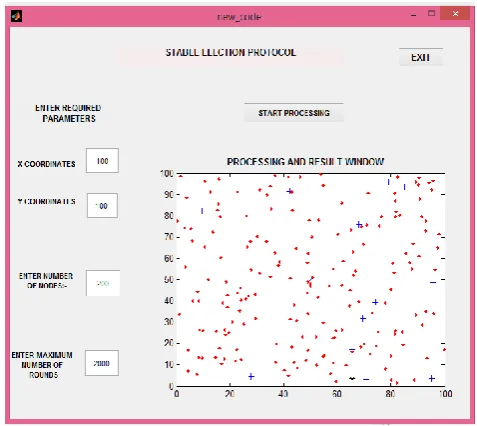
Task: Click the EXIT button
Action: pos(421,57)
